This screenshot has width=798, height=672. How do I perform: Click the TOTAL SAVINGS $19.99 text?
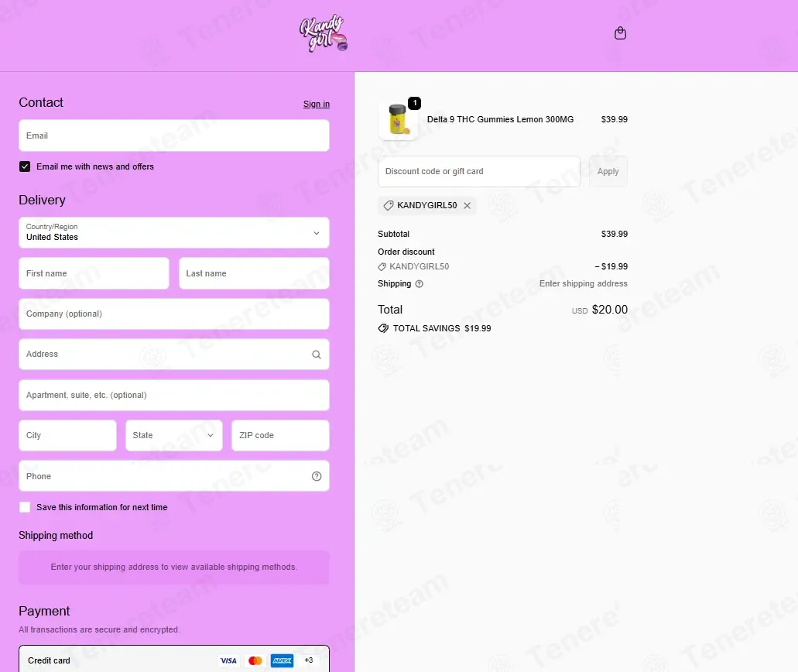442,328
